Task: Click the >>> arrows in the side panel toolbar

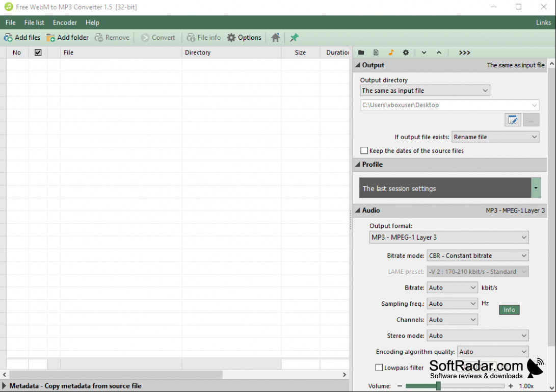Action: (464, 53)
